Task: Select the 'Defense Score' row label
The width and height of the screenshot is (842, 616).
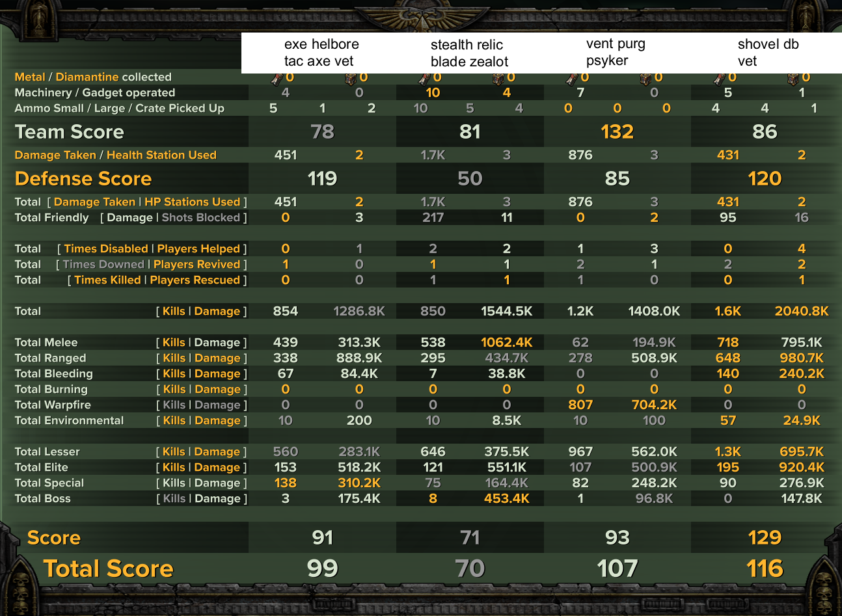Action: pos(83,179)
